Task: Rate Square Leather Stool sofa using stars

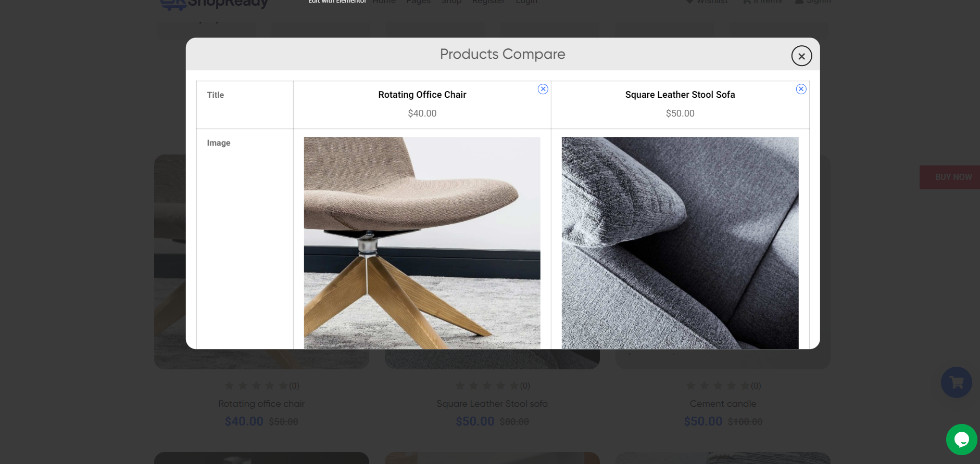Action: coord(487,385)
